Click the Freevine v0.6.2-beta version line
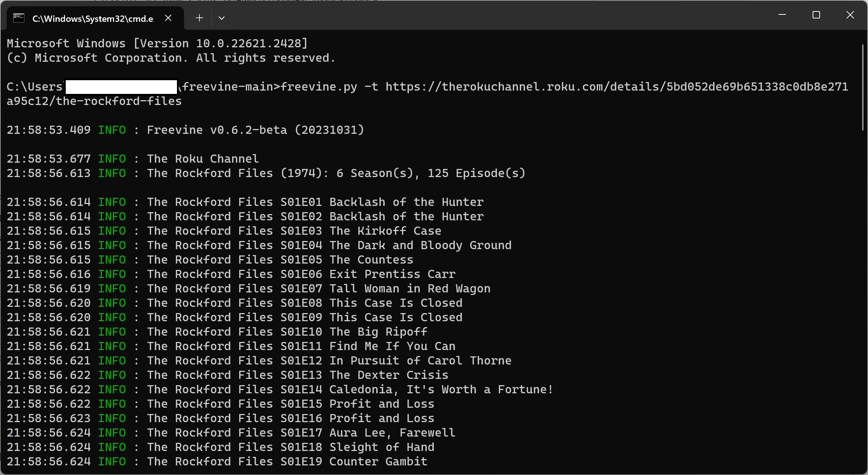Image resolution: width=868 pixels, height=475 pixels. (255, 130)
